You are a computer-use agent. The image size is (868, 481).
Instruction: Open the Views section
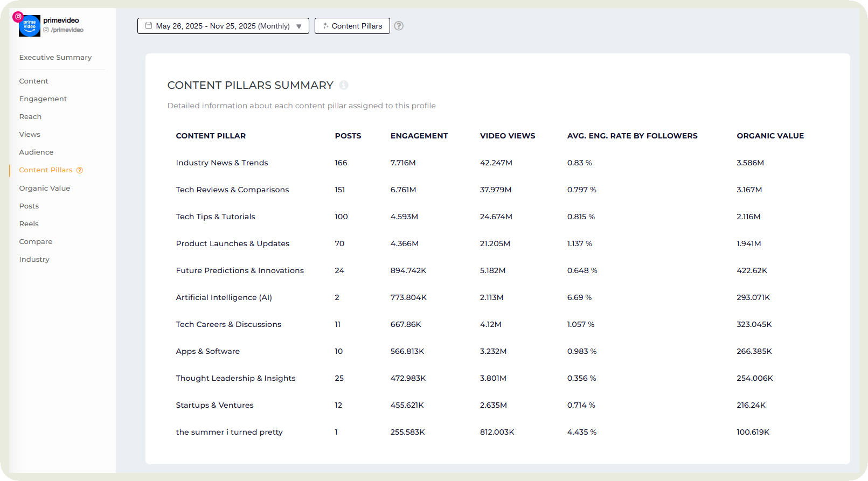[x=30, y=134]
